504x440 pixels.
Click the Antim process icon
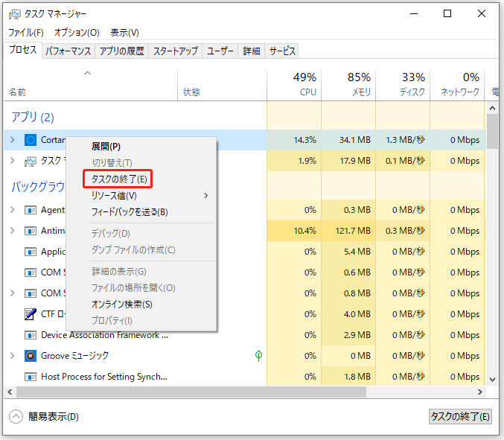(31, 231)
